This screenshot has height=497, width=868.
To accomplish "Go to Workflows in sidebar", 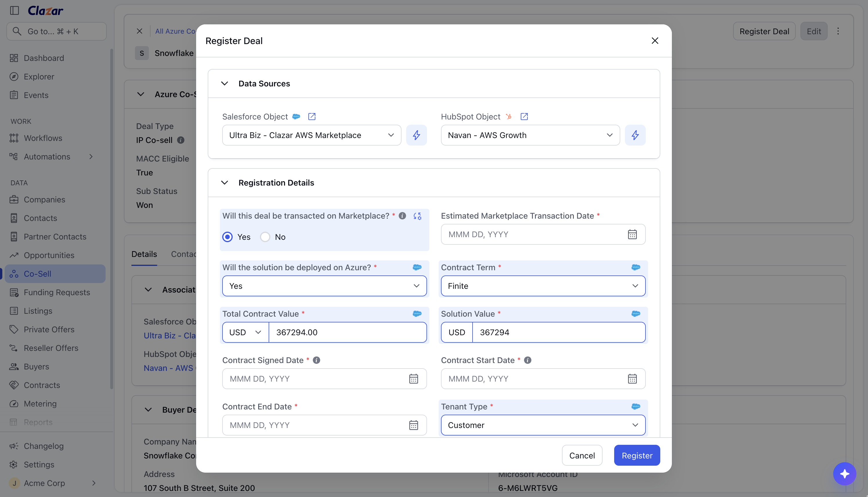I will pos(43,138).
